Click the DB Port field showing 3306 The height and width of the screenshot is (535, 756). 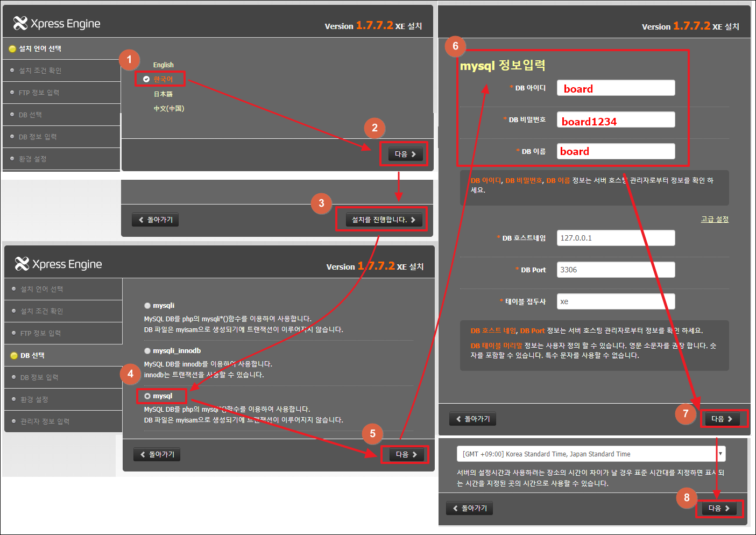click(616, 270)
